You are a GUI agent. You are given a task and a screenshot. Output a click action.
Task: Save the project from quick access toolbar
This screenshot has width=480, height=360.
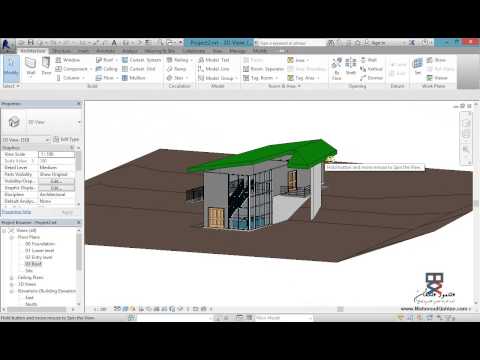pos(31,43)
